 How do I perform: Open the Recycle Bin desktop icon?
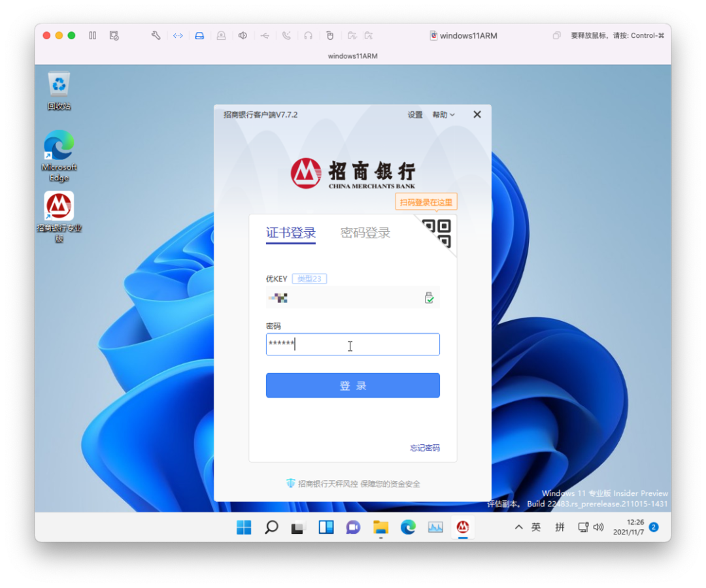(59, 91)
